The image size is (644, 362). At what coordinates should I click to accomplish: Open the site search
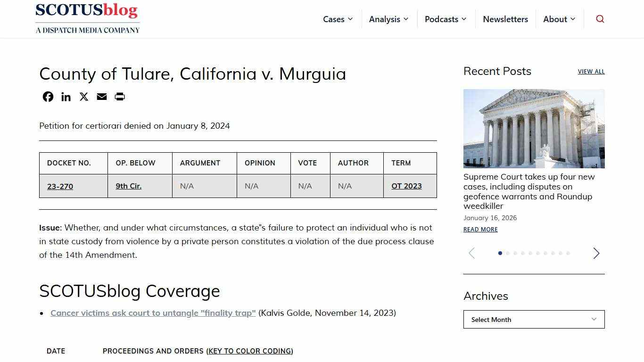[600, 19]
